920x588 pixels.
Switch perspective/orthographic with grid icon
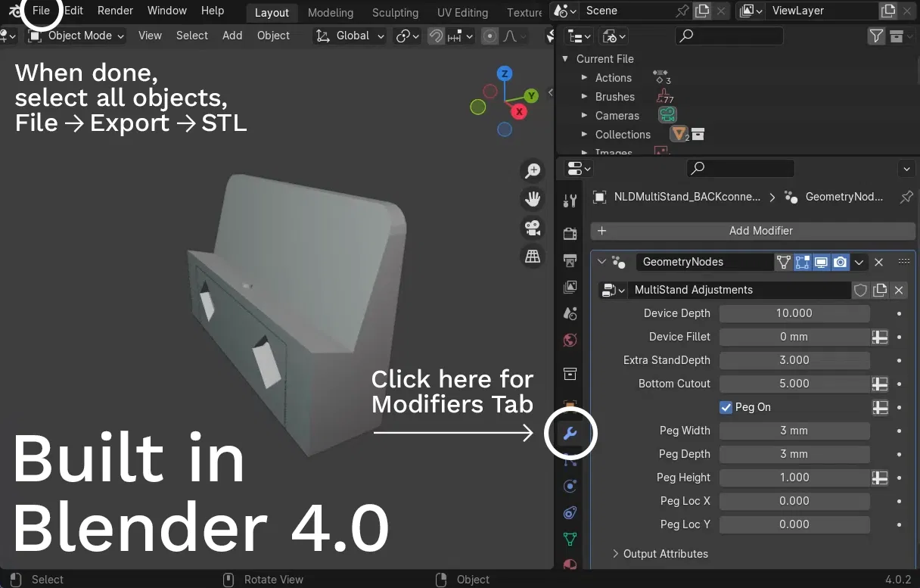(533, 257)
